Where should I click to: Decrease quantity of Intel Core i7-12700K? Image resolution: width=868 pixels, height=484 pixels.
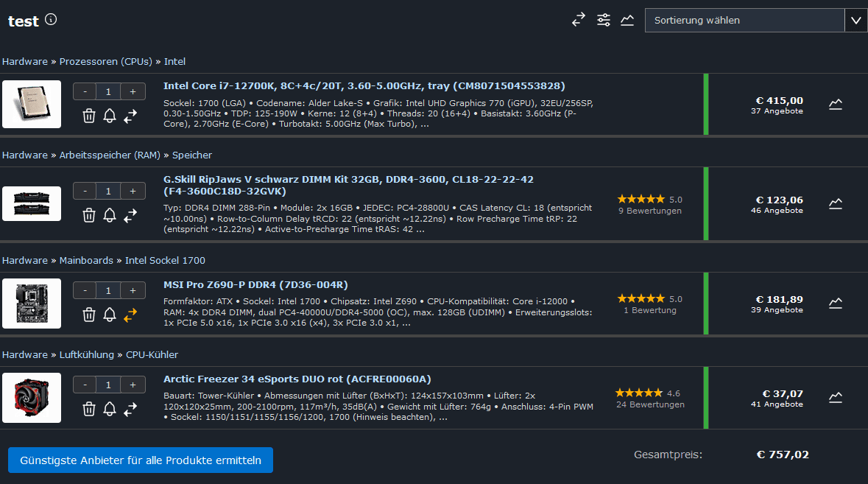pyautogui.click(x=85, y=91)
